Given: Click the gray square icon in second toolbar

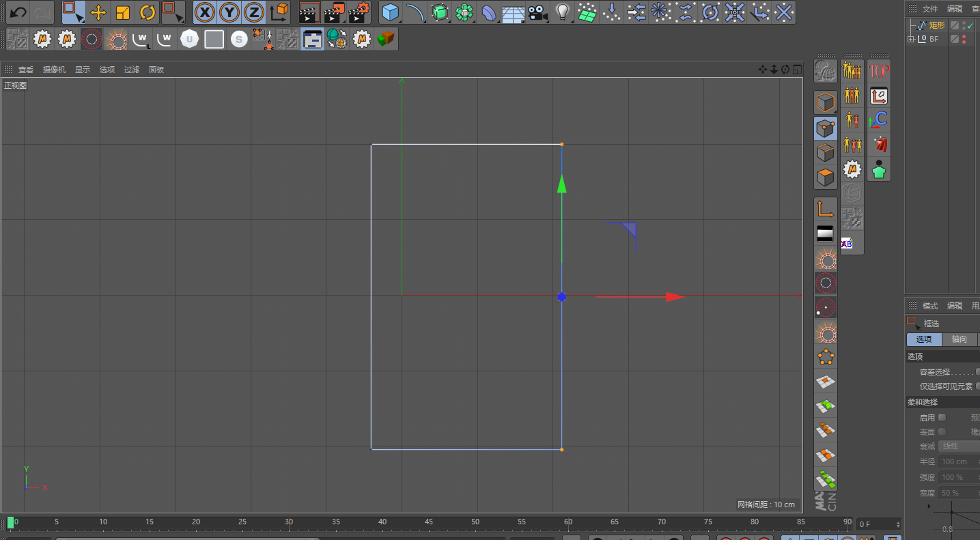Looking at the screenshot, I should [214, 40].
